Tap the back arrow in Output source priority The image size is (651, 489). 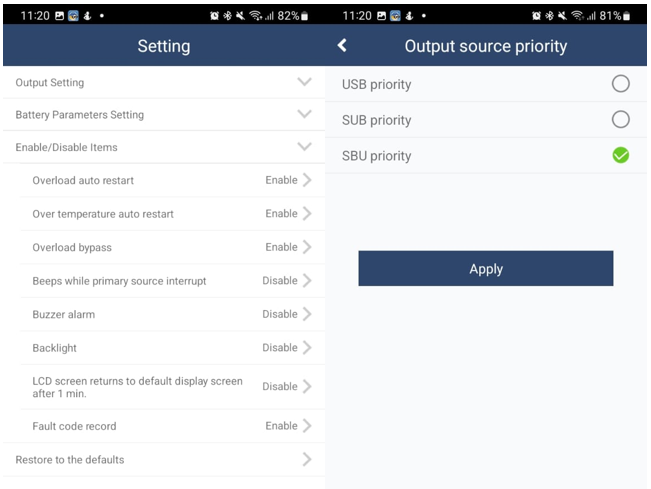coord(343,46)
